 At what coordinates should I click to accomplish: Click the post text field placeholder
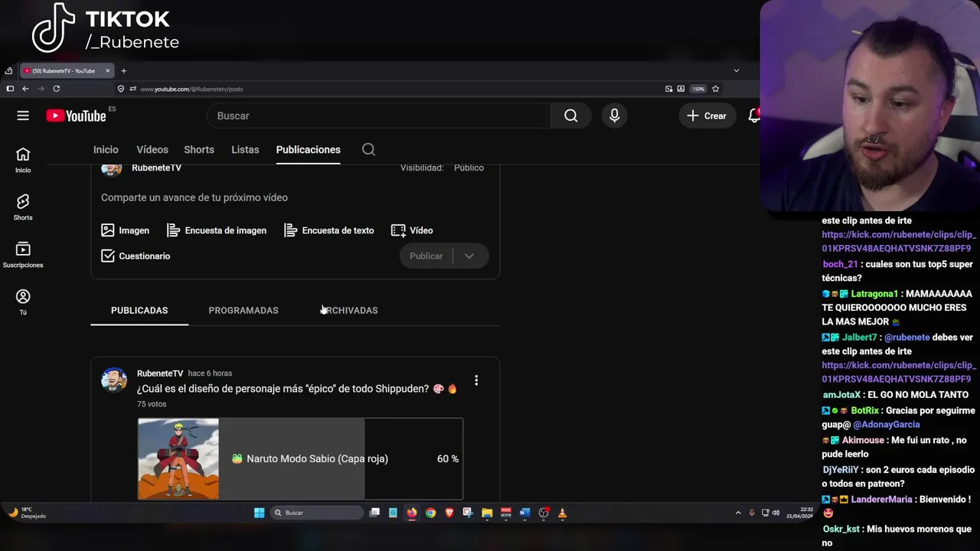pyautogui.click(x=194, y=197)
